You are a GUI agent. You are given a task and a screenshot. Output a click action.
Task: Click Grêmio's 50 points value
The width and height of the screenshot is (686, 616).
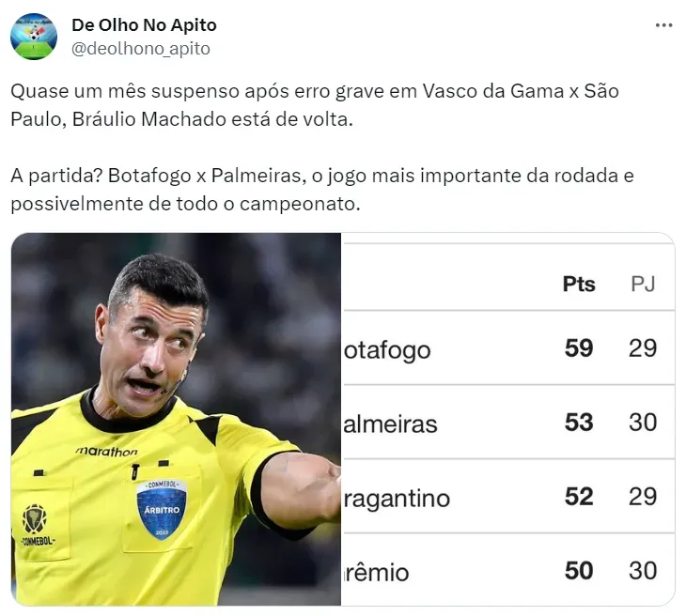pyautogui.click(x=579, y=570)
